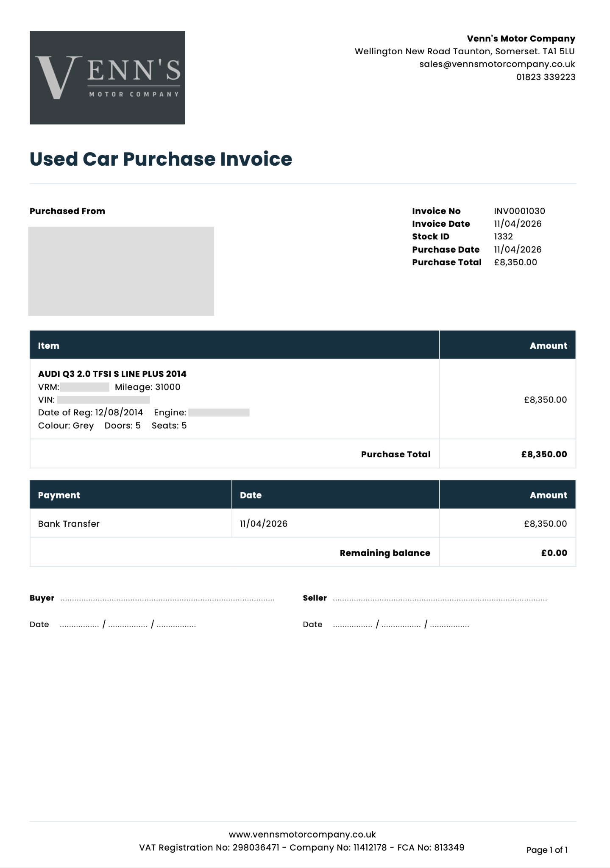This screenshot has height=868, width=610.
Task: Click the Seller signature line
Action: (x=440, y=600)
